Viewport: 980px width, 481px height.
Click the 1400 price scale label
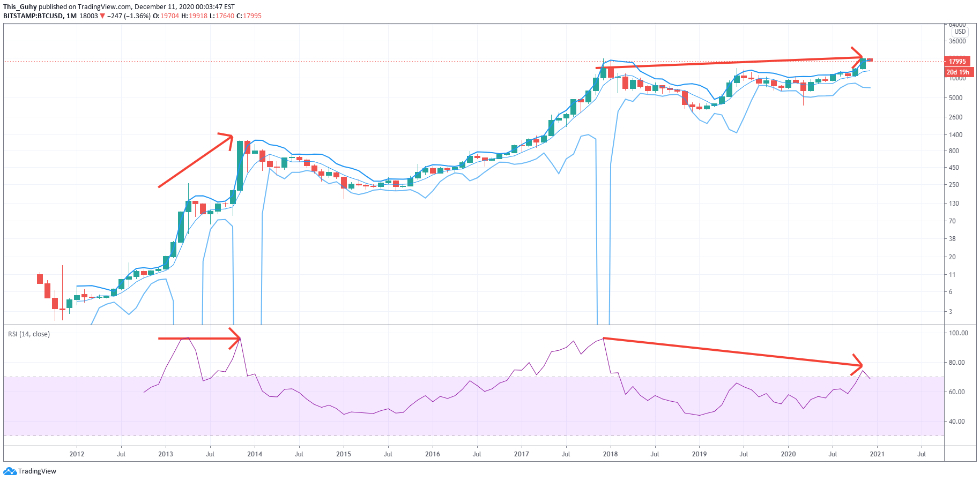[956, 135]
